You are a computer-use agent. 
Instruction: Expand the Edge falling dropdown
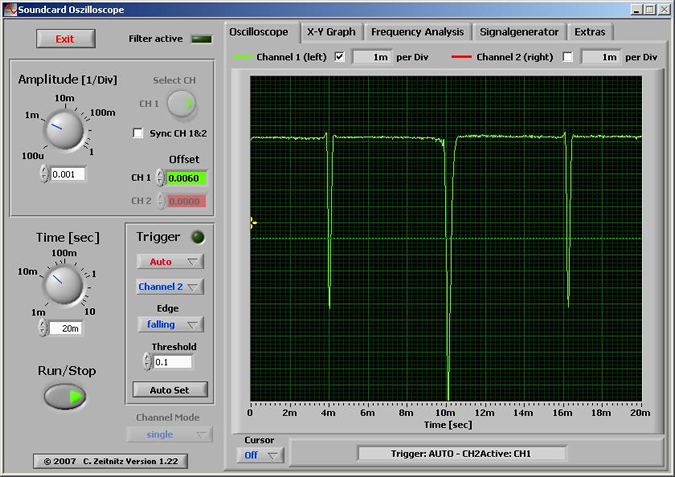[x=169, y=324]
